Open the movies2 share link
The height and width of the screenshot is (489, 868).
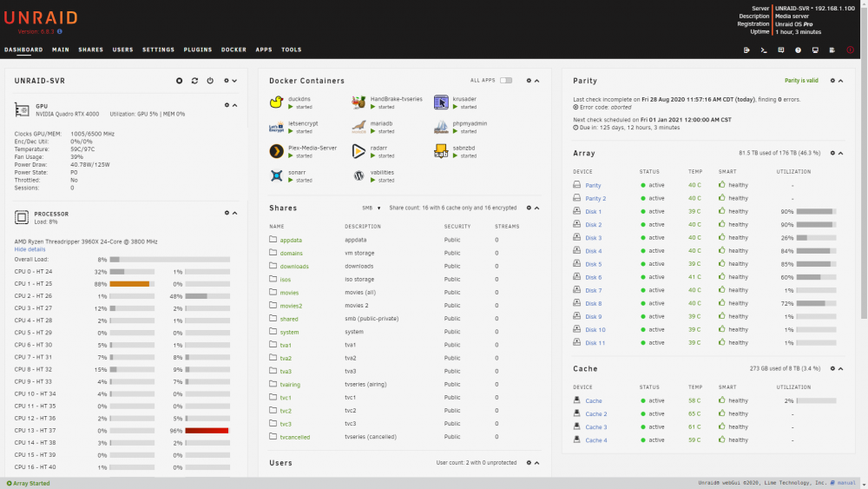tap(291, 306)
